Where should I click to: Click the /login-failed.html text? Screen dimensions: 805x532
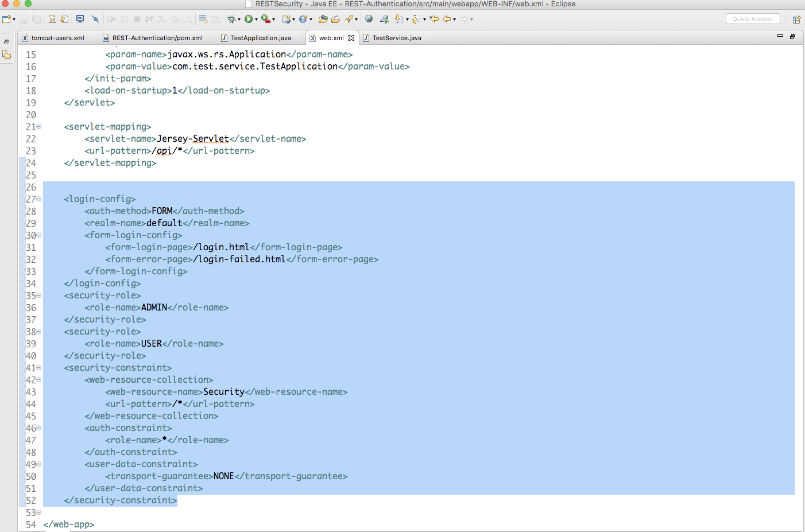[x=239, y=259]
